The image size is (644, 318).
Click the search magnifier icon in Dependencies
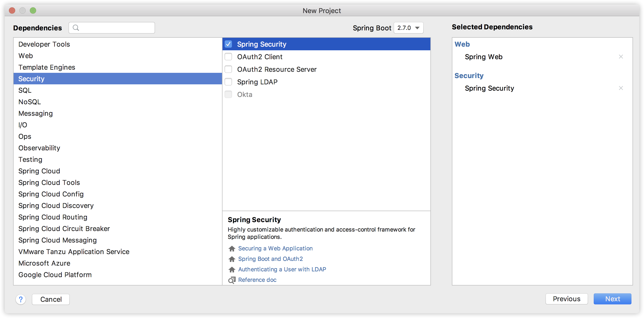[x=76, y=28]
